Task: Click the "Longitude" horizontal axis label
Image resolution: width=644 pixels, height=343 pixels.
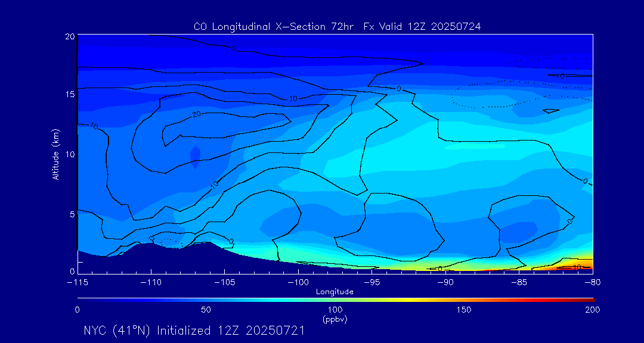Action: coord(335,292)
